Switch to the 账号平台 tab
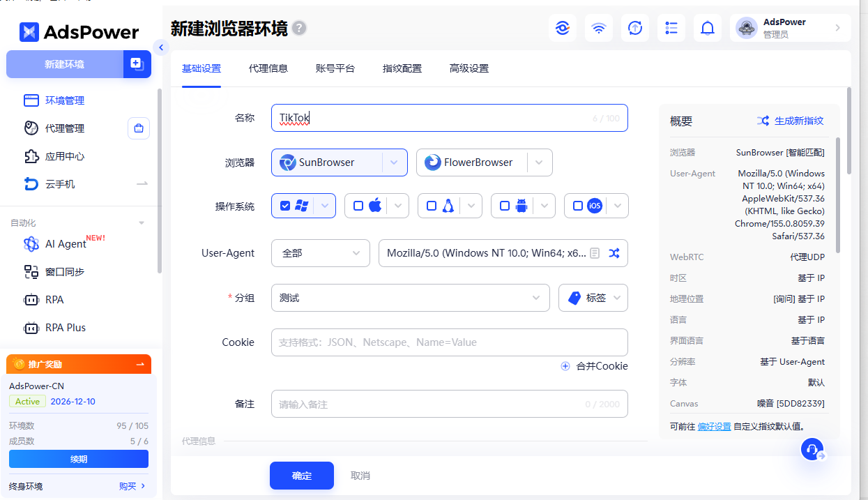Image resolution: width=868 pixels, height=500 pixels. click(x=335, y=68)
